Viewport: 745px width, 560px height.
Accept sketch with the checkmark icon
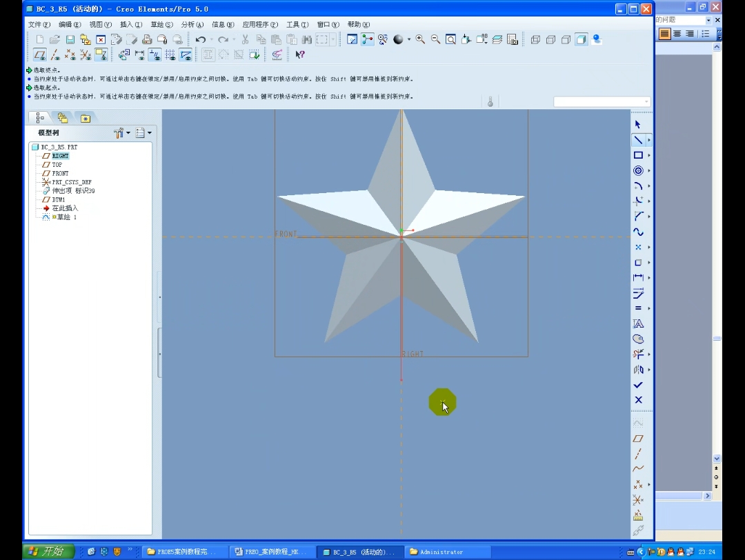pos(637,385)
